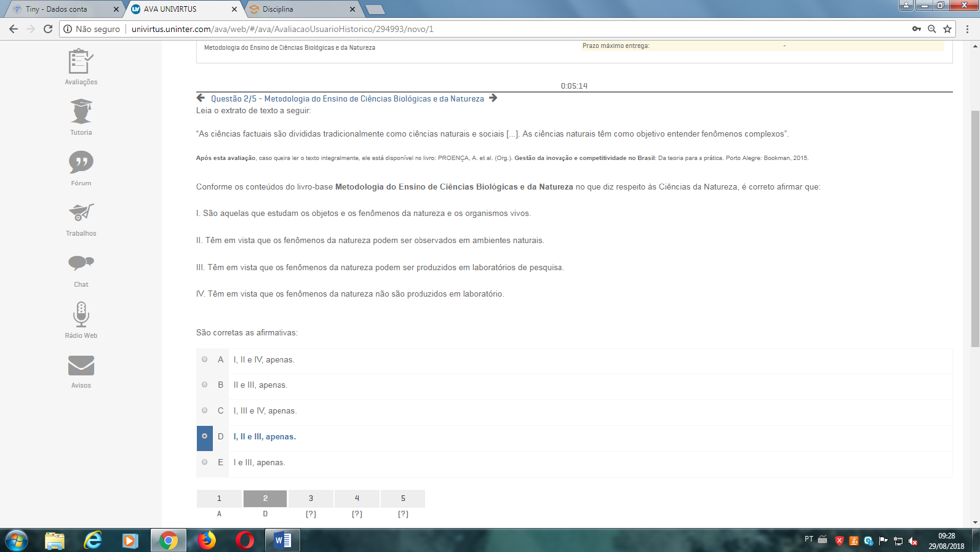Image resolution: width=980 pixels, height=552 pixels.
Task: Reload the current page
Action: [x=48, y=29]
